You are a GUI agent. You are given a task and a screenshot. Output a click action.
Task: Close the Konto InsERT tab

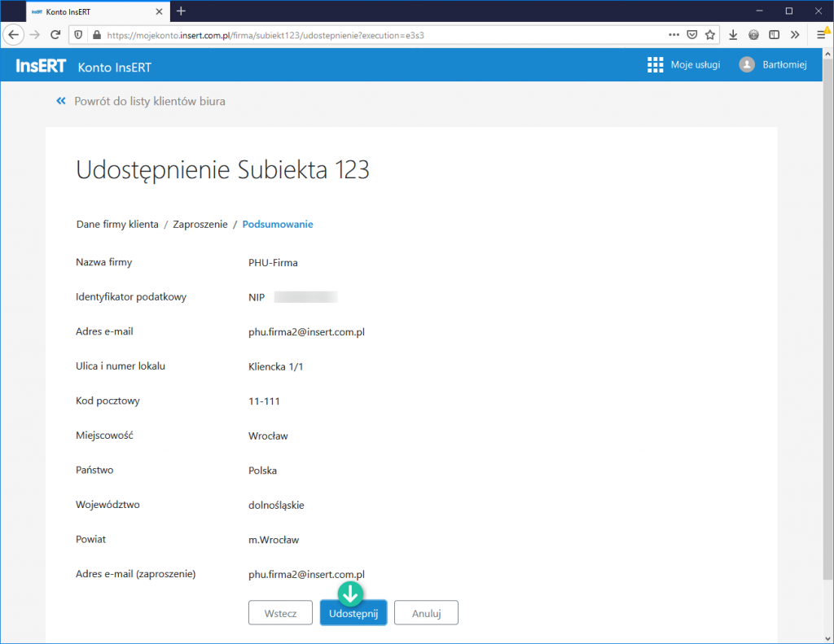[159, 11]
